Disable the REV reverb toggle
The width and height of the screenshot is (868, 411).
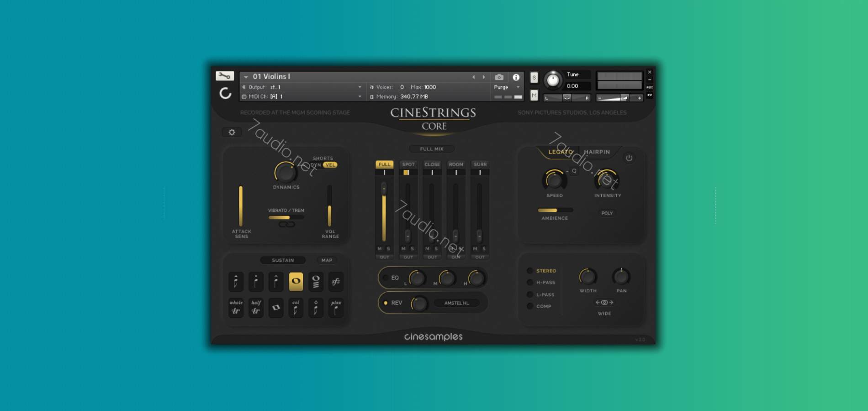click(386, 303)
